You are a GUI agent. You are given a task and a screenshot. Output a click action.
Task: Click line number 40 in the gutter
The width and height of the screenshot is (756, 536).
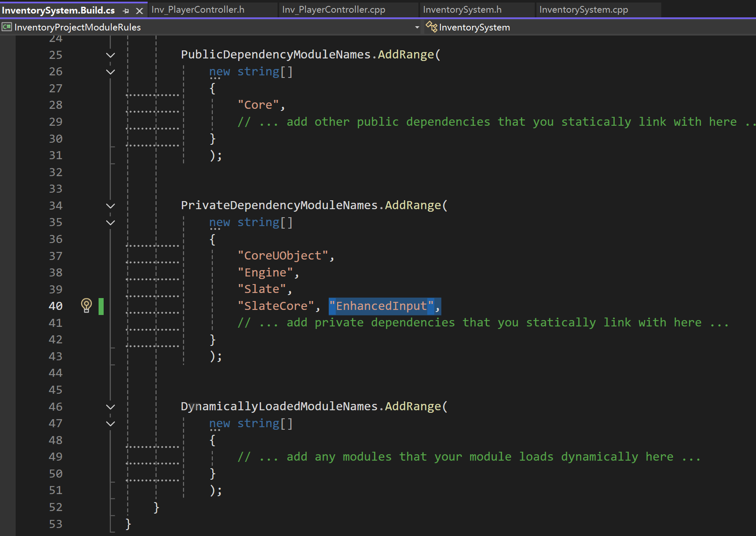pos(55,306)
